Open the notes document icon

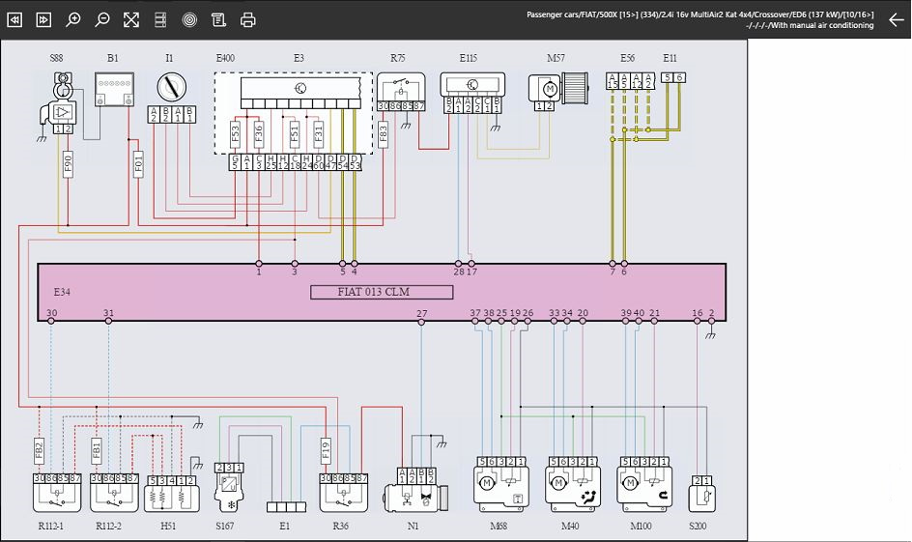click(x=219, y=20)
